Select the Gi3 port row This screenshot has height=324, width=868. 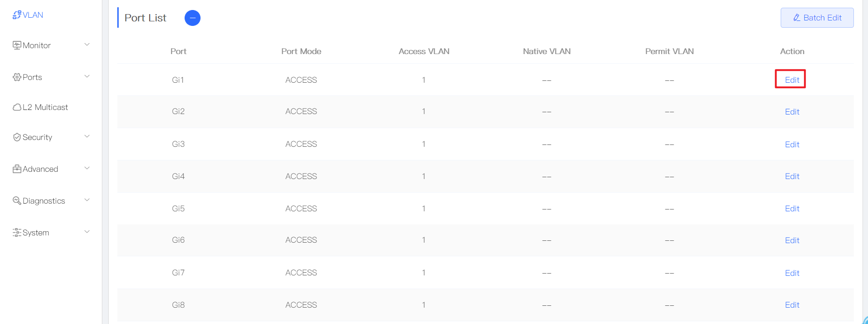coord(178,144)
